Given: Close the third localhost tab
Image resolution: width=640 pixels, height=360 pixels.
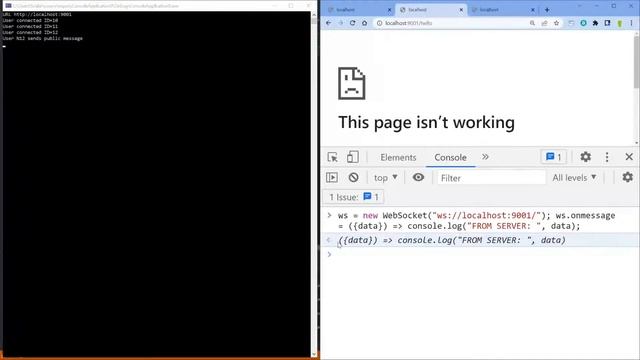Looking at the screenshot, I should coord(533,9).
